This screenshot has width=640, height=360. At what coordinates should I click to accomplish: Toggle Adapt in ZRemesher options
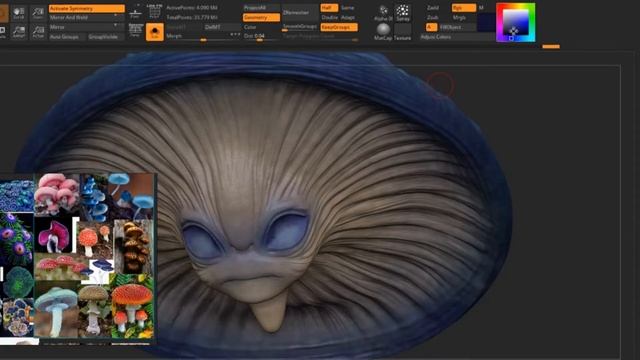pyautogui.click(x=348, y=18)
